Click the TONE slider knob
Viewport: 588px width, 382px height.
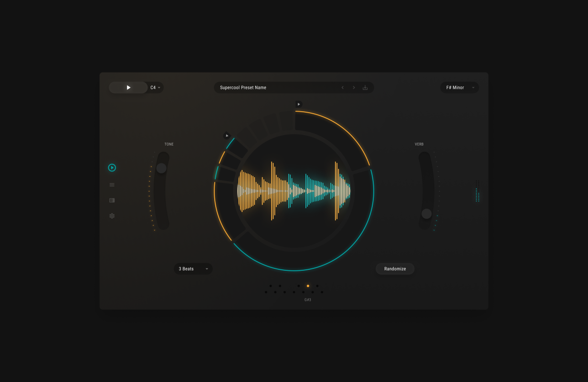161,168
